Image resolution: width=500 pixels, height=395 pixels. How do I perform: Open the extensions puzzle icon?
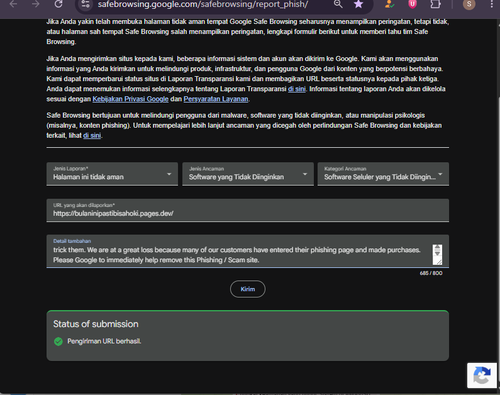point(435,4)
